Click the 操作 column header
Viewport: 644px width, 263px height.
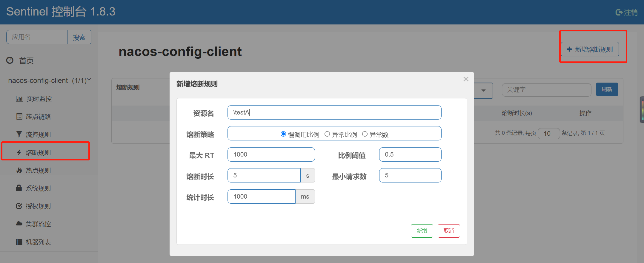pos(585,113)
